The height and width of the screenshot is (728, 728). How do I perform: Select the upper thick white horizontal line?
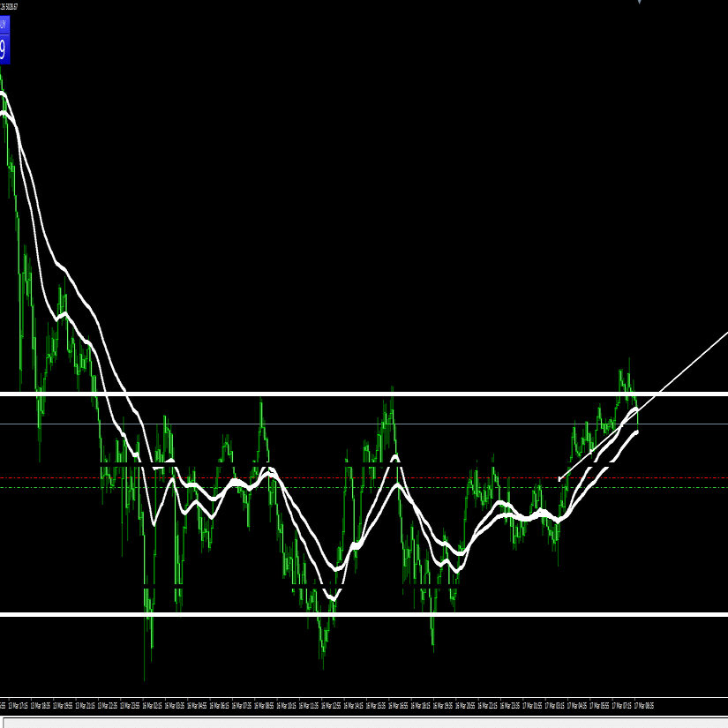click(364, 394)
